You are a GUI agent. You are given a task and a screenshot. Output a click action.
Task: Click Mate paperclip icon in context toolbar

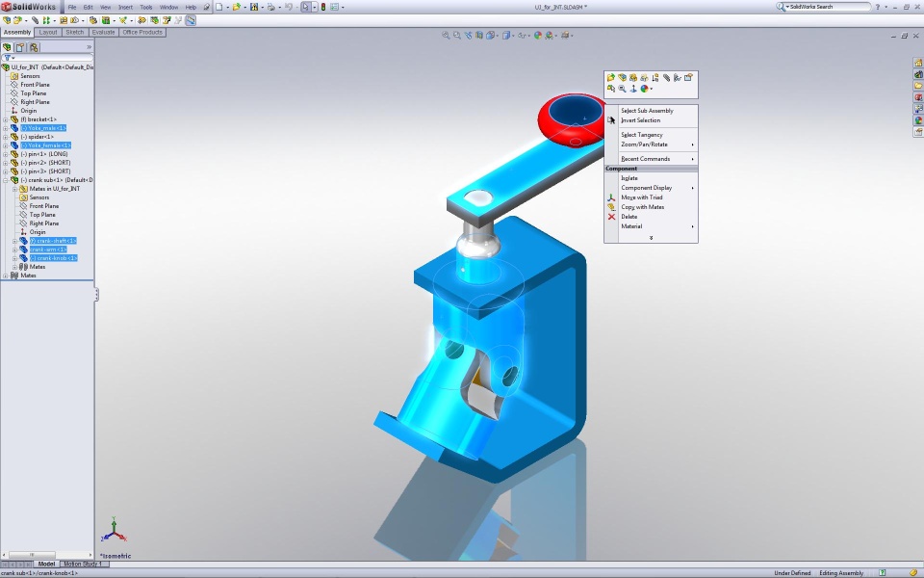[666, 77]
